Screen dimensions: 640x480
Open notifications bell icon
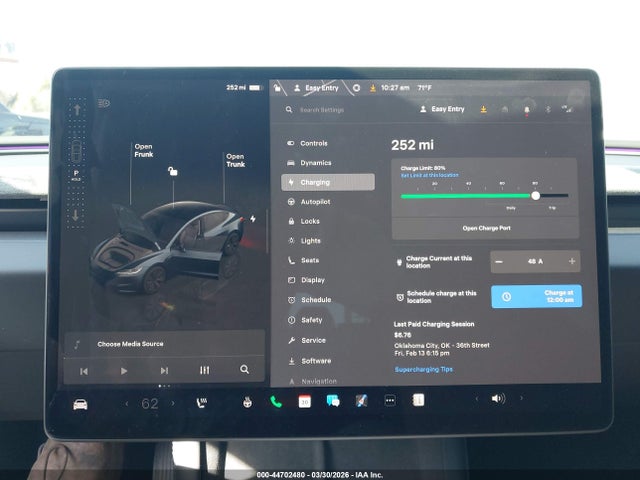527,110
